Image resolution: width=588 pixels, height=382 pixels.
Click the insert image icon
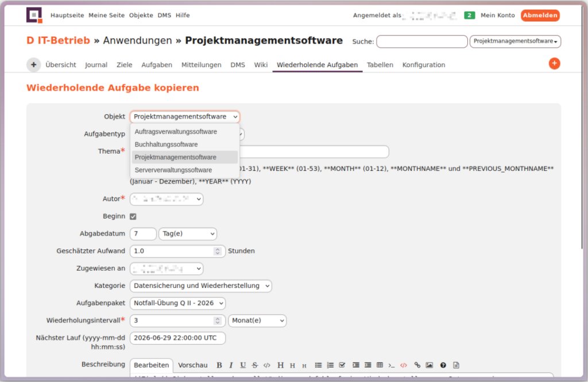[429, 365]
